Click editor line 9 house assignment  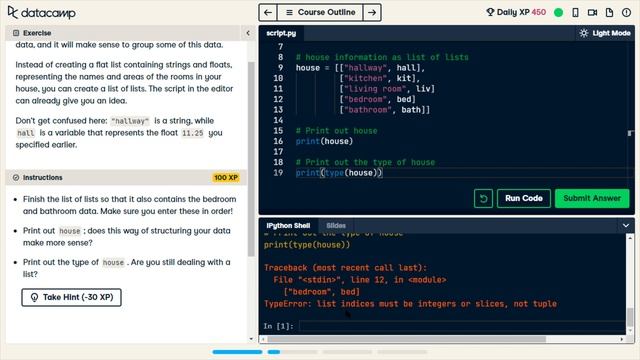[x=360, y=68]
